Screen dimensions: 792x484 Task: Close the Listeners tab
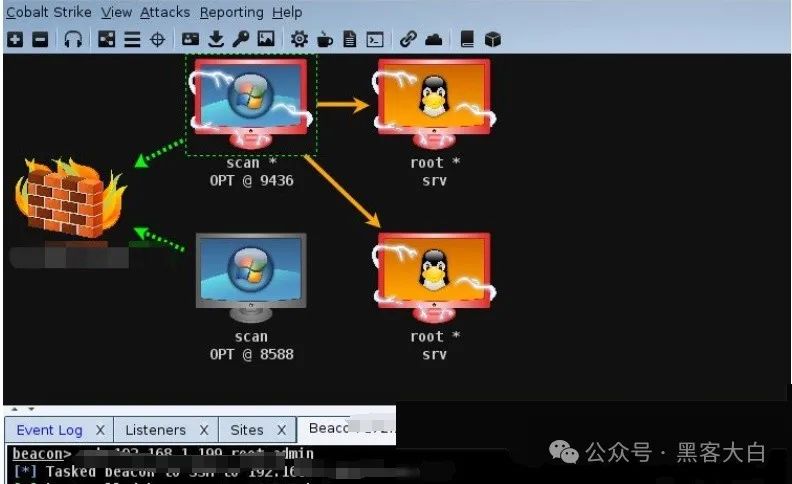click(204, 430)
